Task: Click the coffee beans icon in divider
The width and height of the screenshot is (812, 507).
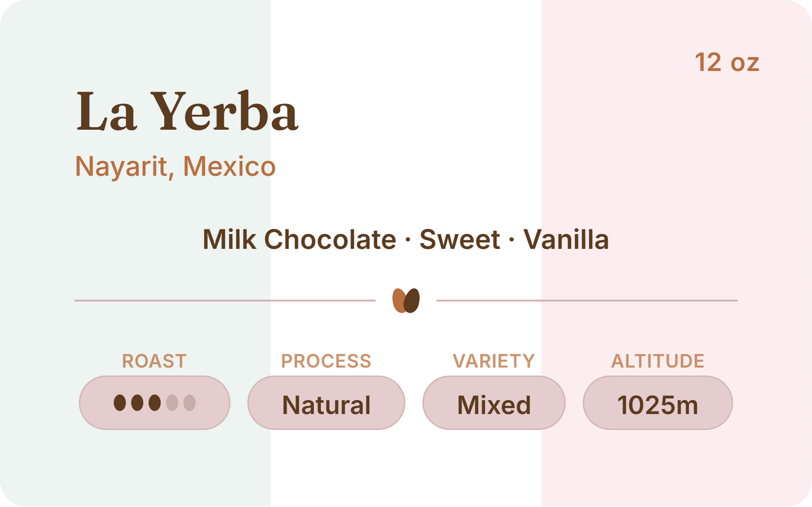Action: coord(406,301)
